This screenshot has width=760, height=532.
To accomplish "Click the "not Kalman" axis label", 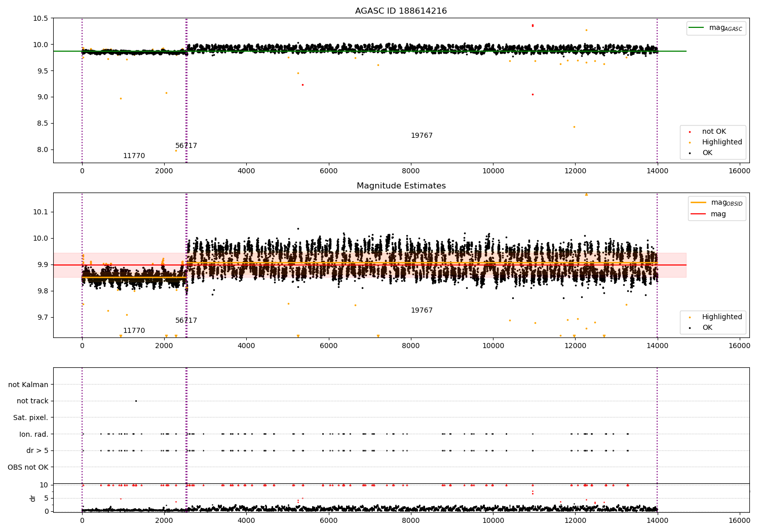I will pyautogui.click(x=28, y=385).
